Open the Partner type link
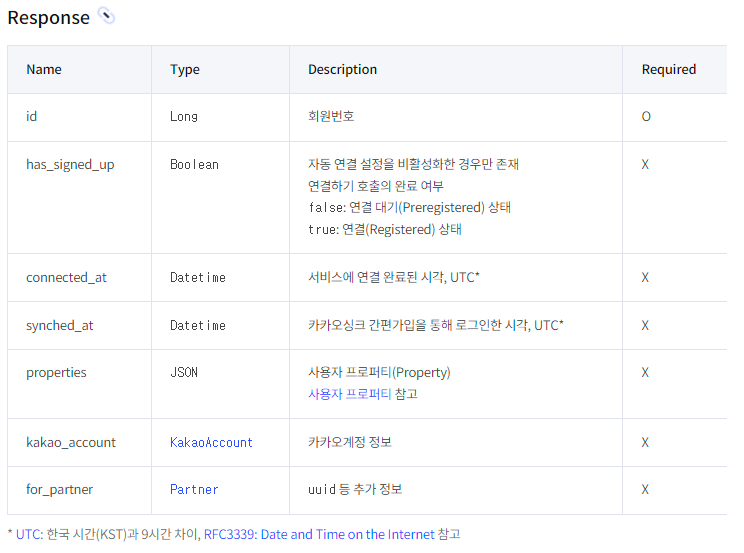The height and width of the screenshot is (553, 744). click(x=194, y=489)
